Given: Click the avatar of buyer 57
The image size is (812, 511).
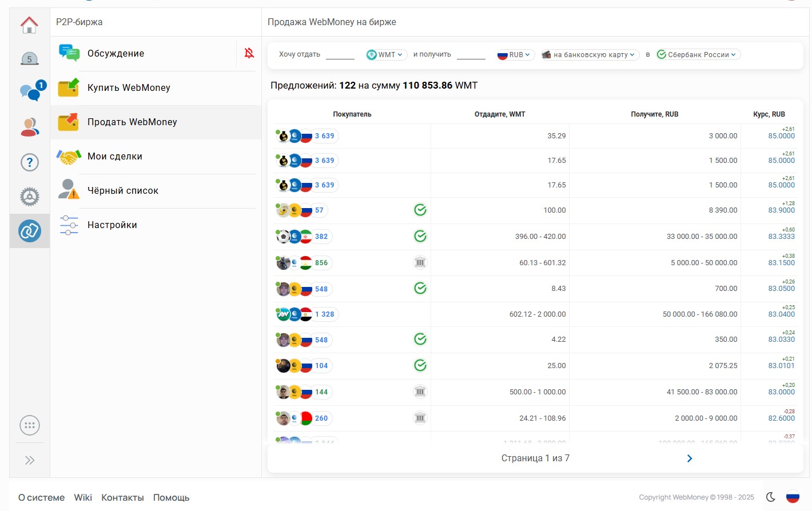Looking at the screenshot, I should click(283, 210).
